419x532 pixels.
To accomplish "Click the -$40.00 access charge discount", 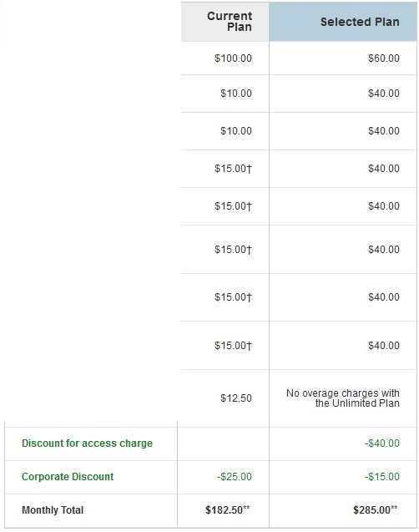I will coord(382,443).
